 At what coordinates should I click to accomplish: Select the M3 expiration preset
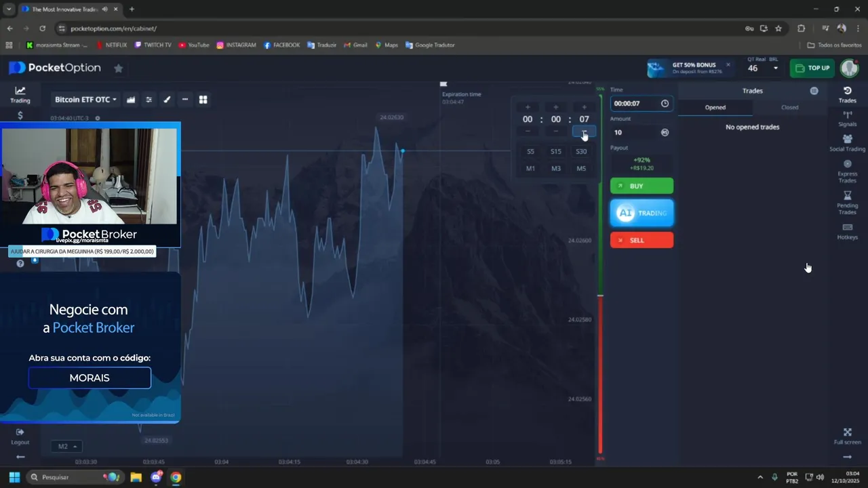click(556, 169)
